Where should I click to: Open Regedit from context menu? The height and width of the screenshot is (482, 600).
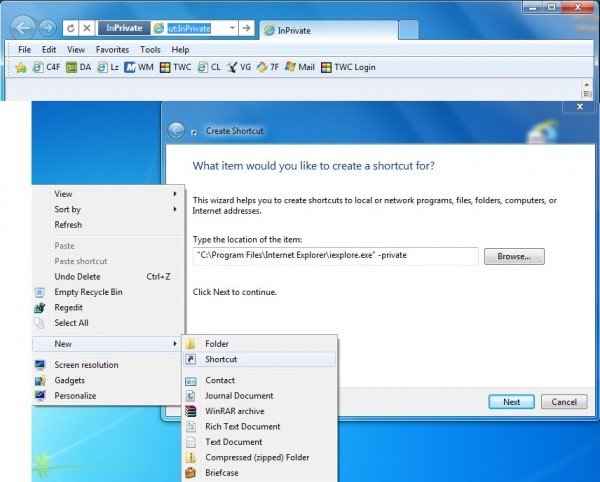click(x=109, y=308)
